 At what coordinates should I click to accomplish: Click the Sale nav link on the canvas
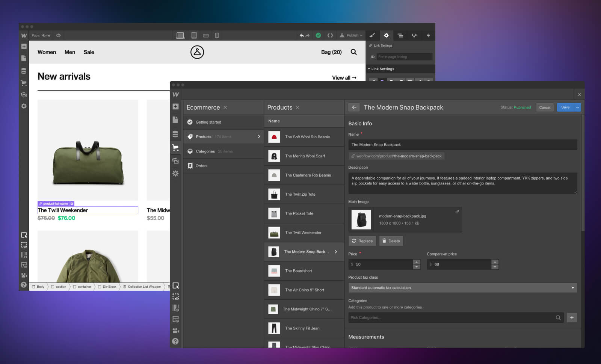tap(89, 52)
